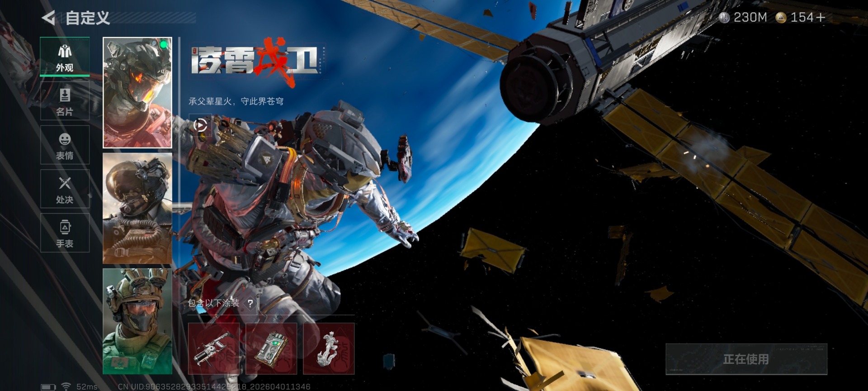868x391 pixels.
Task: Play the skin preview video
Action: pos(200,125)
